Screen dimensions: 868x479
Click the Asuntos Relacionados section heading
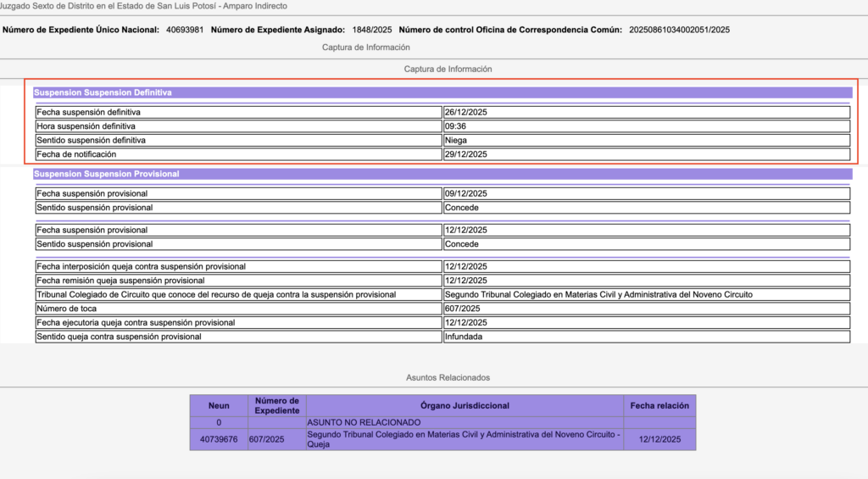(448, 377)
